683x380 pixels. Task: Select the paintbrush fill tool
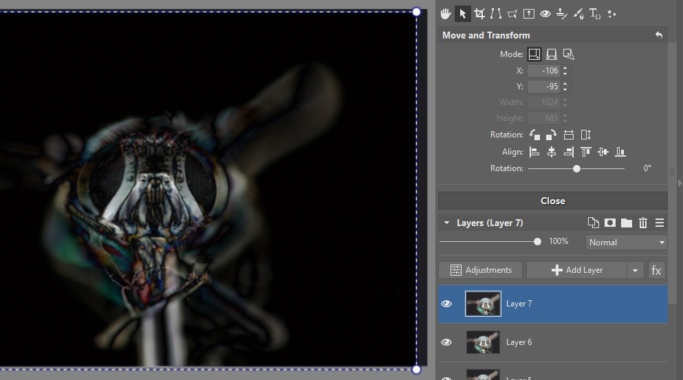click(578, 14)
